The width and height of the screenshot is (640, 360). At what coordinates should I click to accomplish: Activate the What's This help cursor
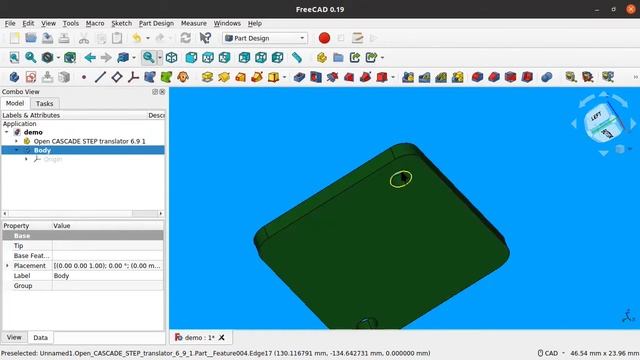[x=205, y=38]
